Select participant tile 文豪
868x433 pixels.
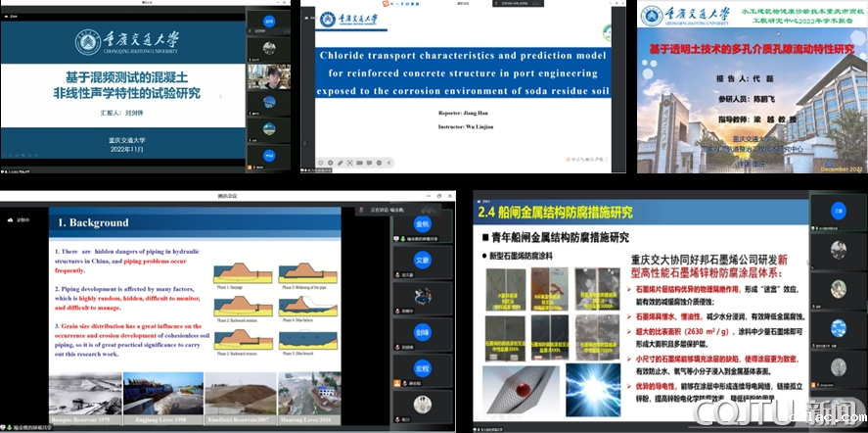tap(422, 263)
